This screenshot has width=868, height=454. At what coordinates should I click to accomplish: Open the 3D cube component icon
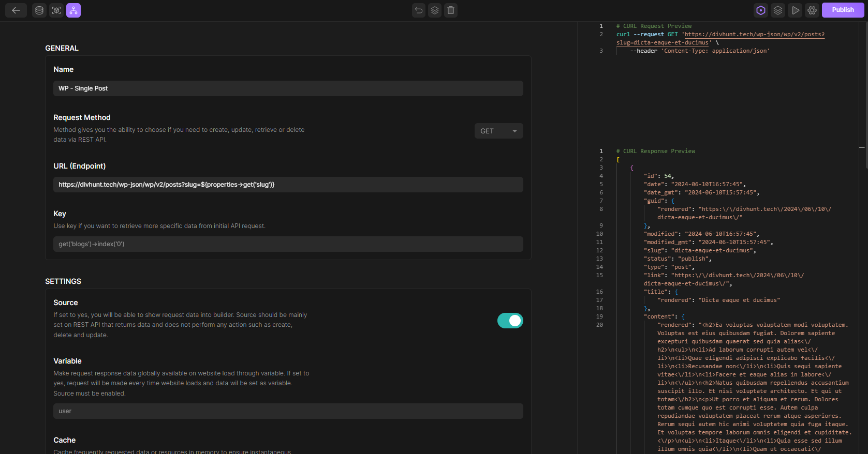[x=56, y=10]
